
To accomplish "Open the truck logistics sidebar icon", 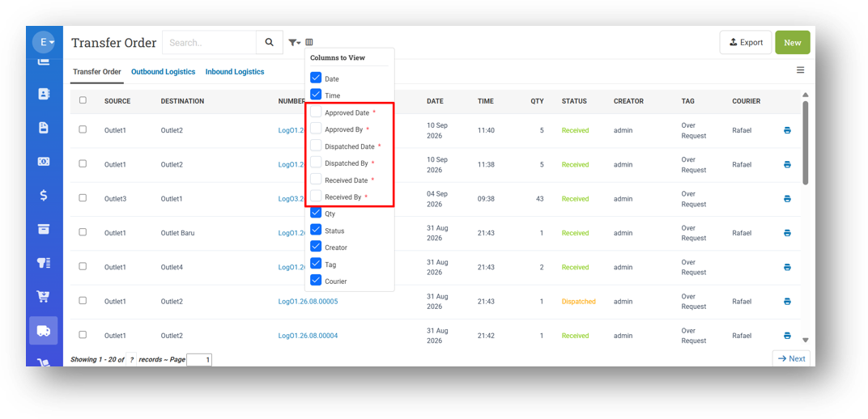I will (x=44, y=331).
